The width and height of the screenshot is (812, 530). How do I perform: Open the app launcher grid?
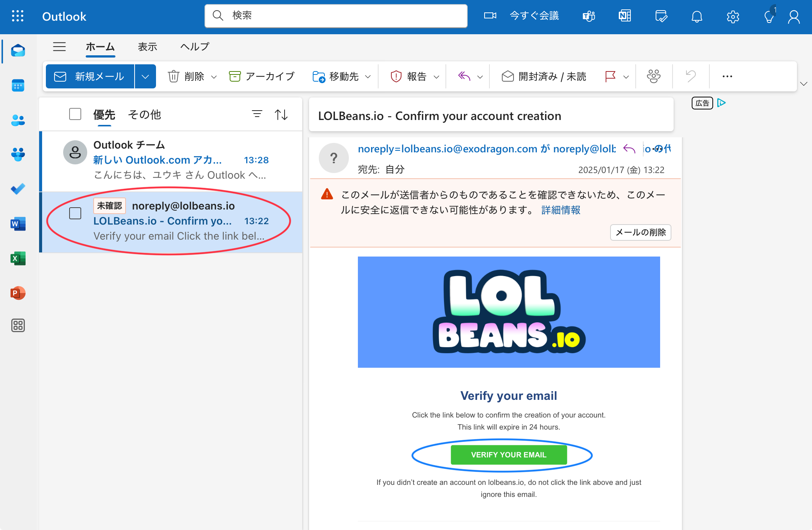click(x=18, y=16)
